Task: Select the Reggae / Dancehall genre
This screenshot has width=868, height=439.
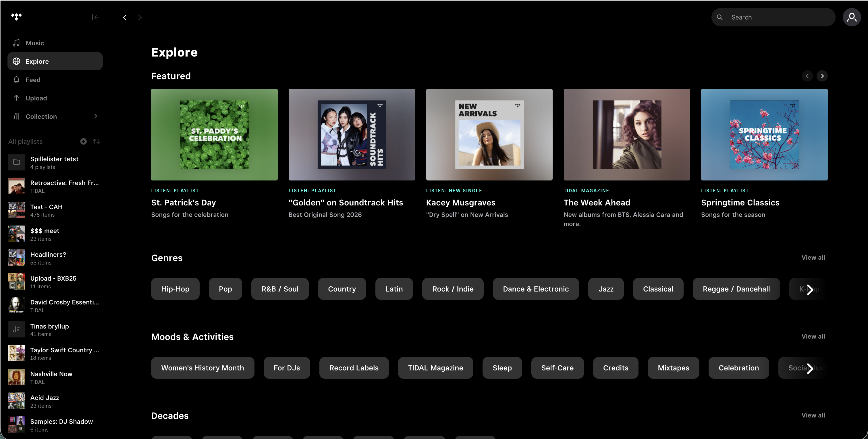Action: click(736, 289)
